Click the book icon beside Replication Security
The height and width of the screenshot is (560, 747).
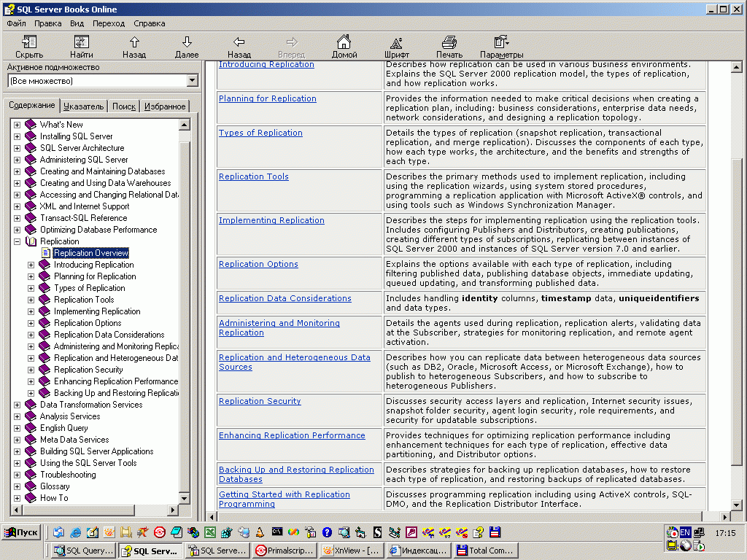44,370
